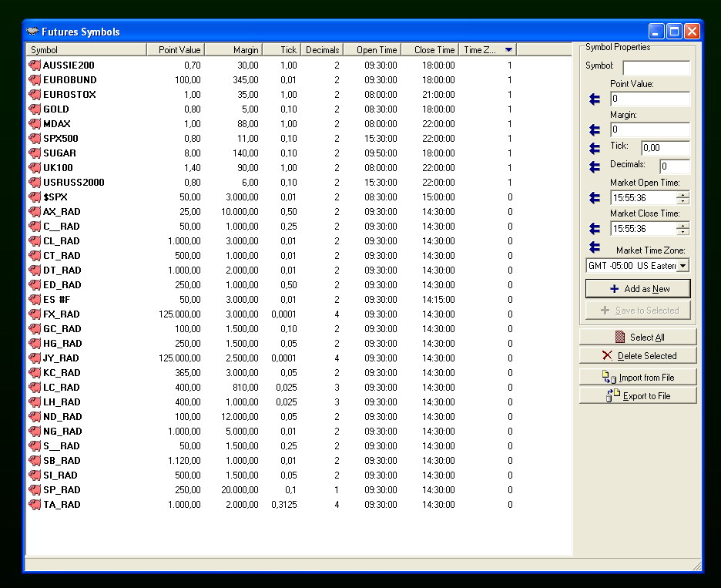The width and height of the screenshot is (721, 588).
Task: Increase Market Open Time with up spinner
Action: (682, 195)
